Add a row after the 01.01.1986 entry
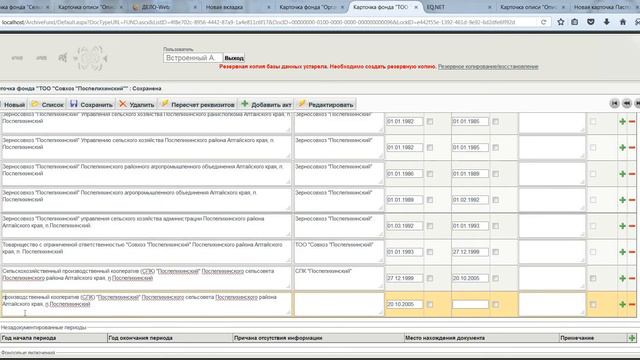 coord(622,174)
